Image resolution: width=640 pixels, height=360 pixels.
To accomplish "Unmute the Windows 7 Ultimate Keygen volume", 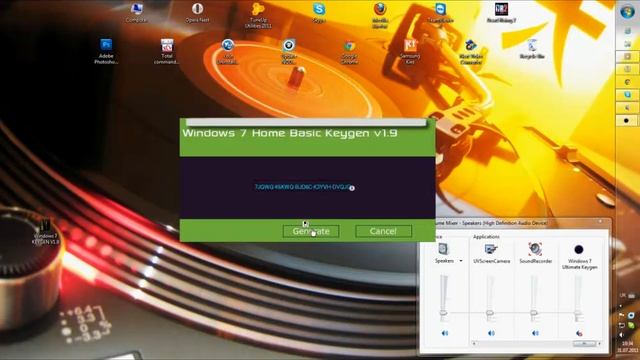I will click(x=579, y=333).
